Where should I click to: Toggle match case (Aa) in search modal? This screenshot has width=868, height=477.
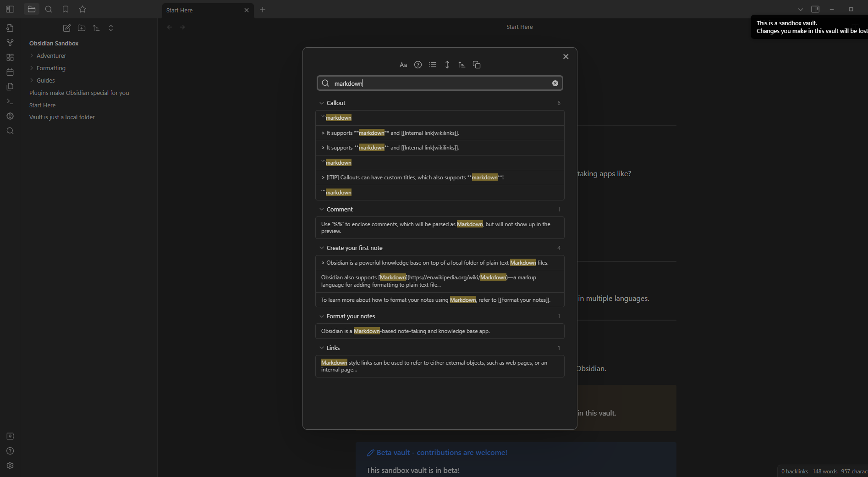coord(403,65)
